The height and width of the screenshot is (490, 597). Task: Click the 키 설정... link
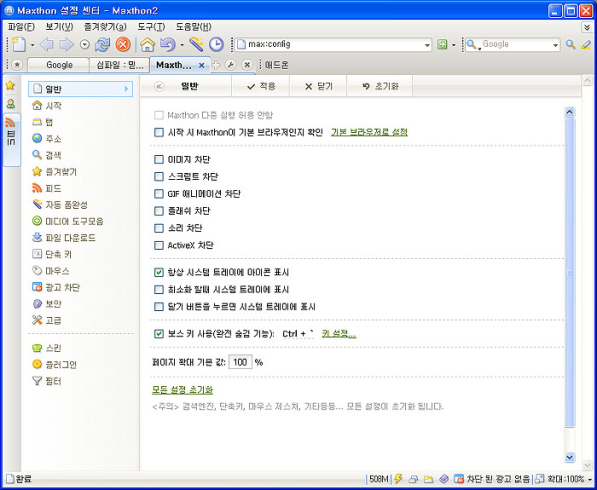point(339,334)
